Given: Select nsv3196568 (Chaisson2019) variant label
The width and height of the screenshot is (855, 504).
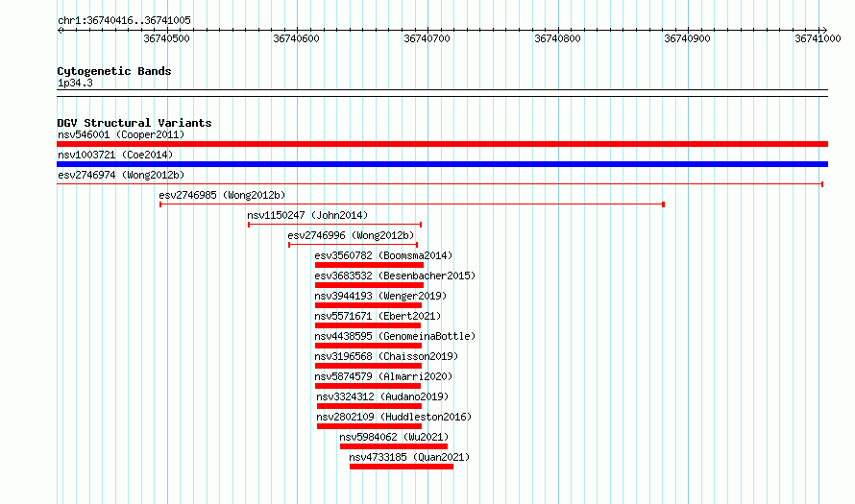Looking at the screenshot, I should (x=386, y=356).
